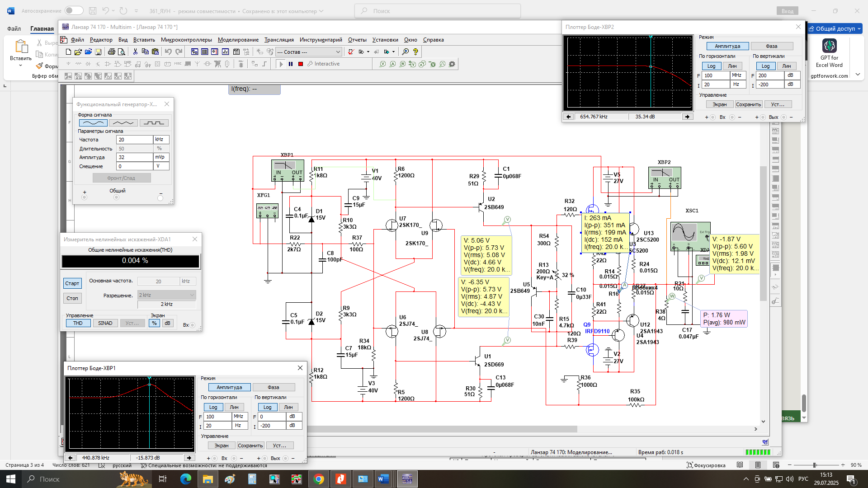The image size is (868, 488).
Task: Set distortion analyzer display to dB
Action: click(167, 323)
